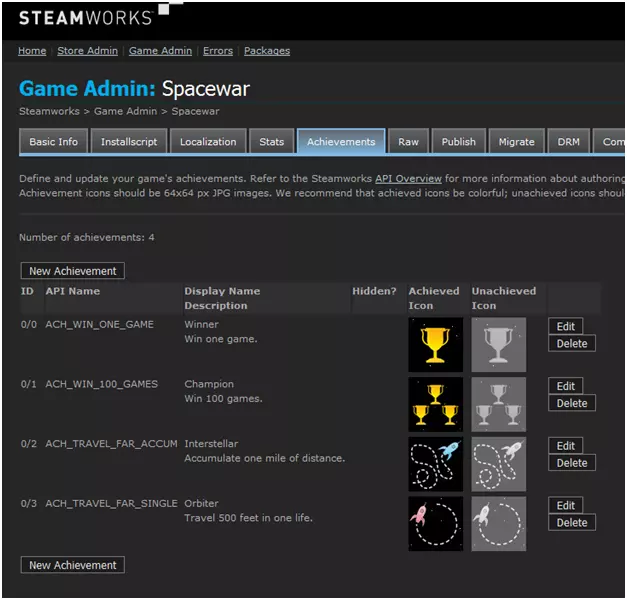Go to the Errors link
The height and width of the screenshot is (600, 627).
click(218, 51)
